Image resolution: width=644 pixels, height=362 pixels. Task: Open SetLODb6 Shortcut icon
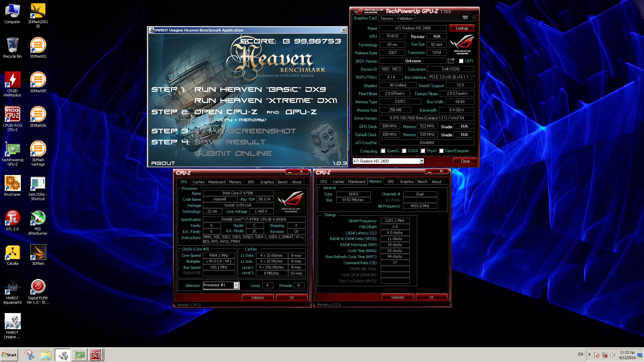pos(38,188)
